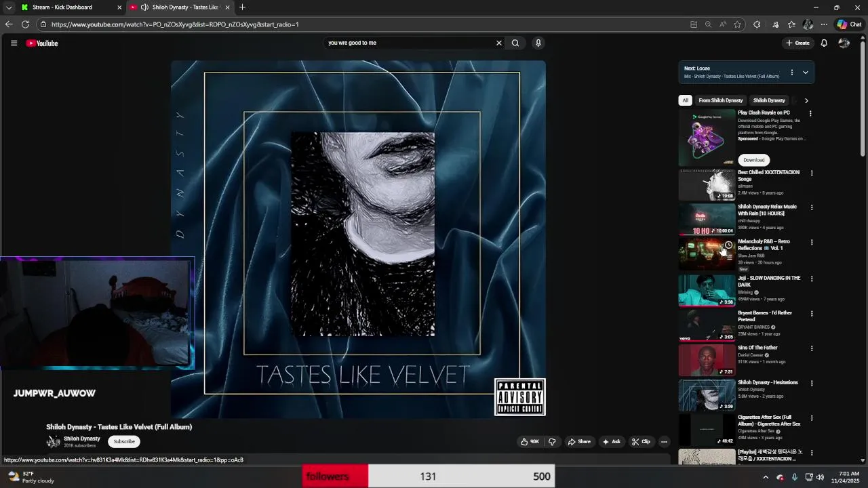Open options for Bryant Barnes video

(x=811, y=314)
